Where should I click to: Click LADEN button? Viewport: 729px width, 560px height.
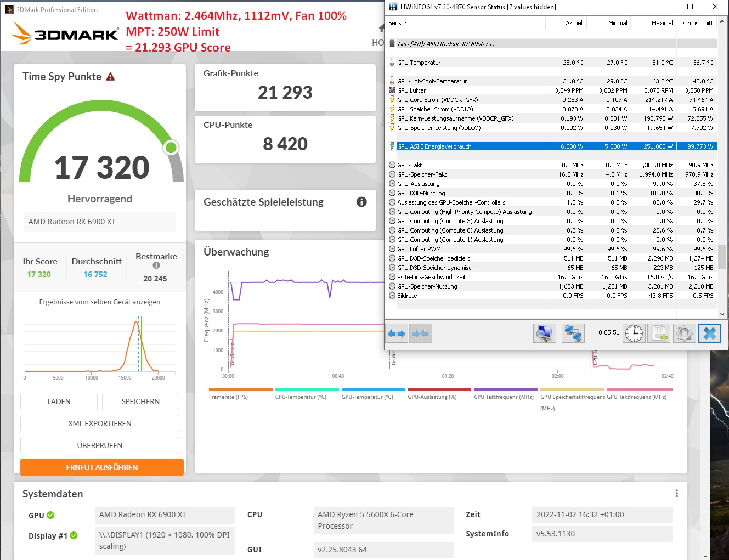click(x=59, y=401)
